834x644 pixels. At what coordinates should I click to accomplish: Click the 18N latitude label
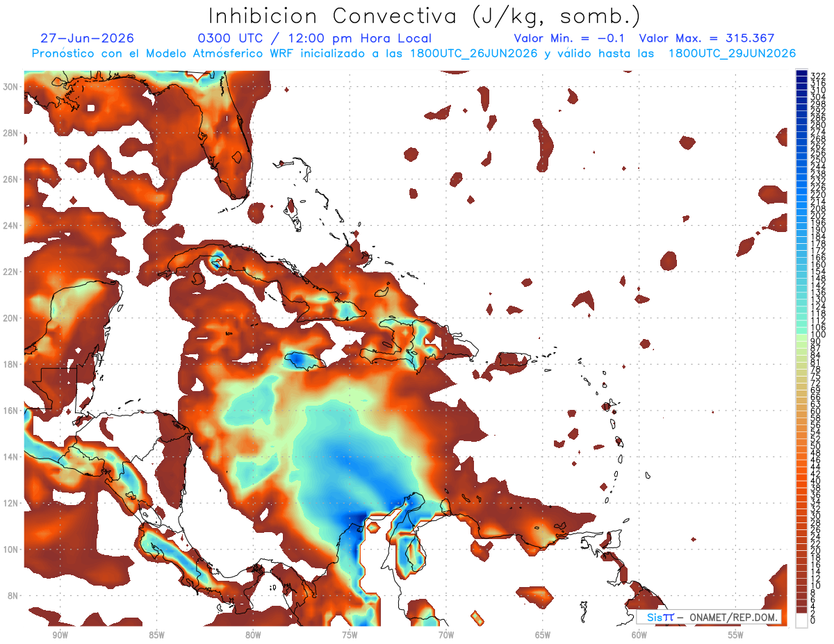(x=10, y=364)
